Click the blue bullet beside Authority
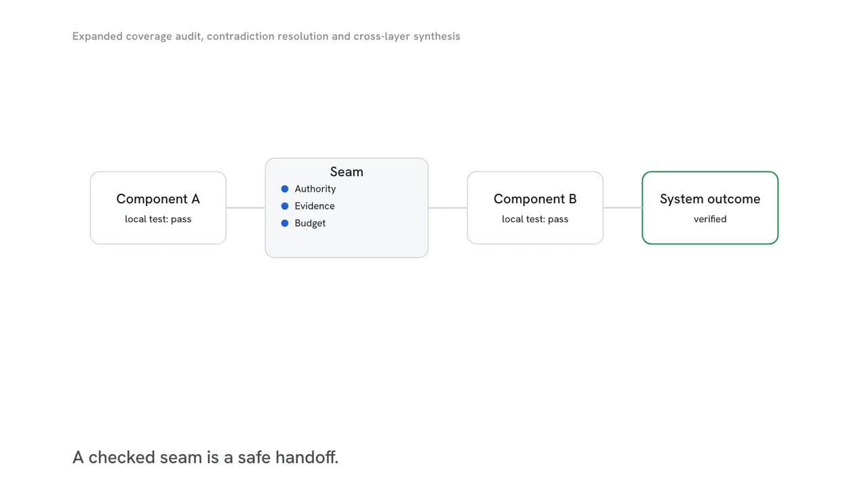 pos(285,189)
